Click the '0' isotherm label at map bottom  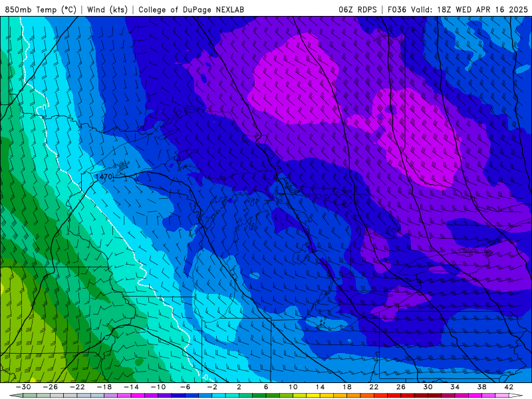(x=206, y=377)
